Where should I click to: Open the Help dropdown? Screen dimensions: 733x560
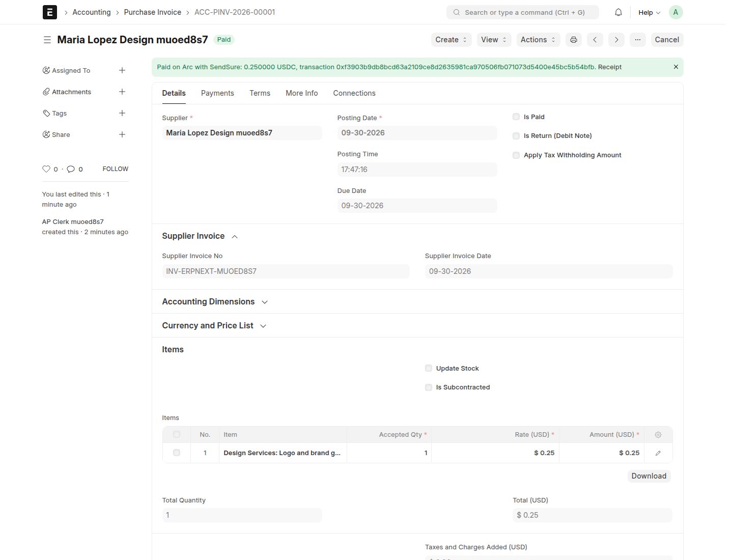(x=649, y=12)
